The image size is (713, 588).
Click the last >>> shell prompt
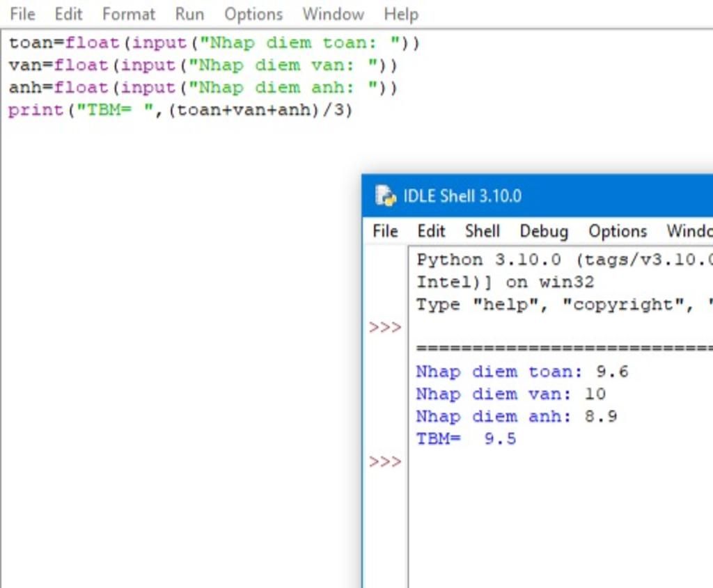[385, 461]
